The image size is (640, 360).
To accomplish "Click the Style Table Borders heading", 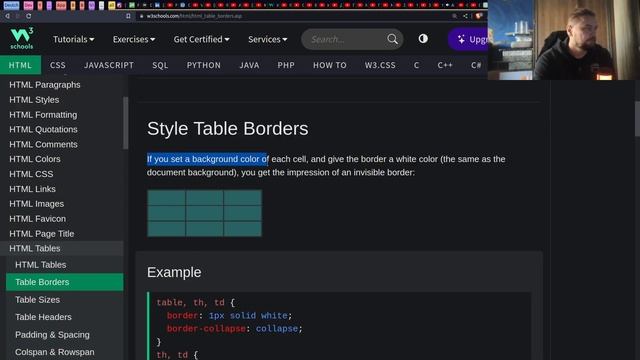I will point(227,129).
